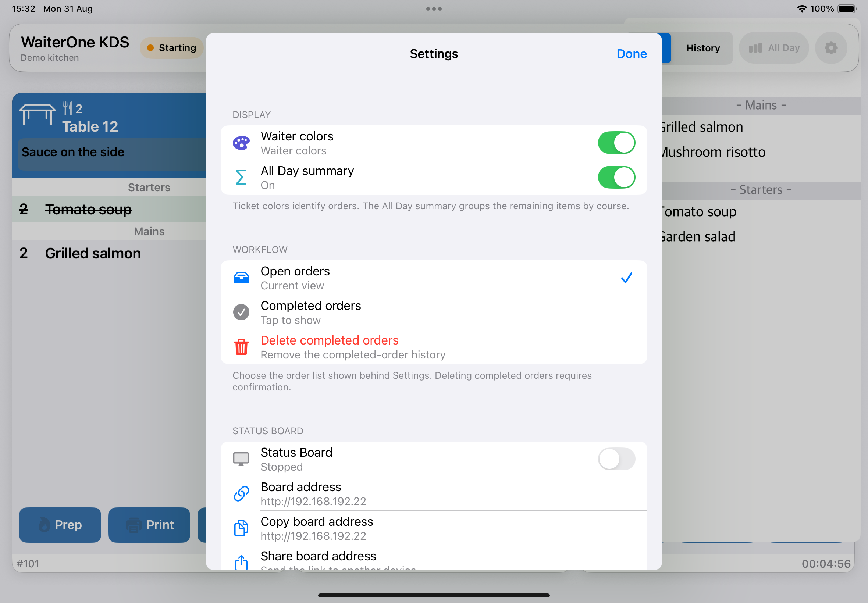Screen dimensions: 868x603
Task: Click the Board address link icon
Action: tap(241, 493)
